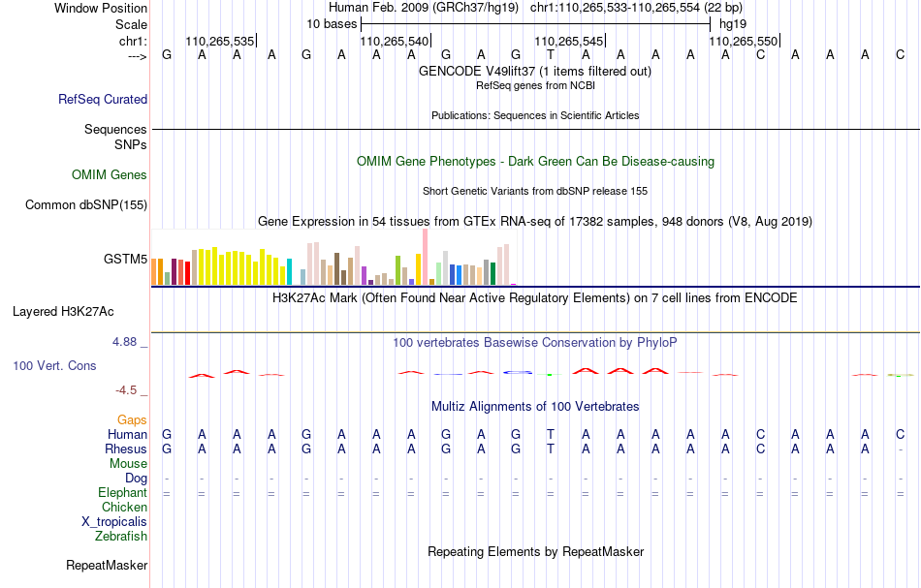Click the SNPs label on the left
The width and height of the screenshot is (921, 588).
[x=131, y=144]
